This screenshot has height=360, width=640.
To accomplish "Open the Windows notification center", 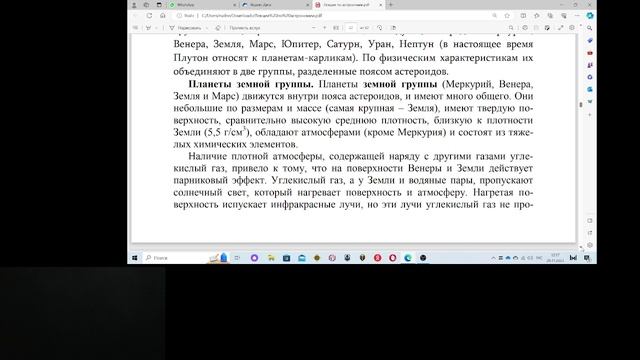I will click(587, 258).
